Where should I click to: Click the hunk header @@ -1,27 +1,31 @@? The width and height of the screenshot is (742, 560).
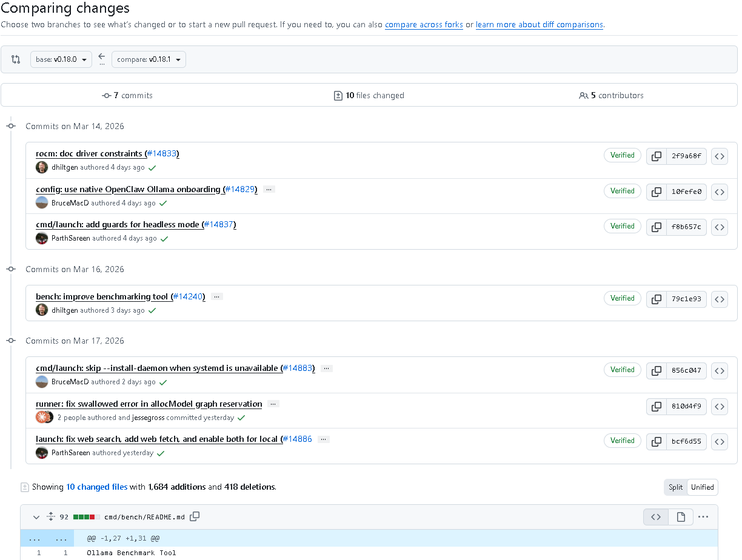pyautogui.click(x=123, y=538)
